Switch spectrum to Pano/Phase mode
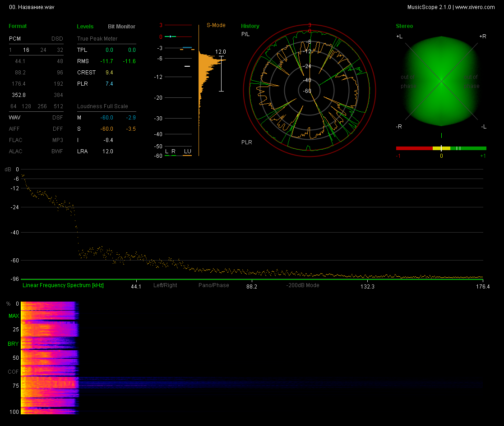 214,285
